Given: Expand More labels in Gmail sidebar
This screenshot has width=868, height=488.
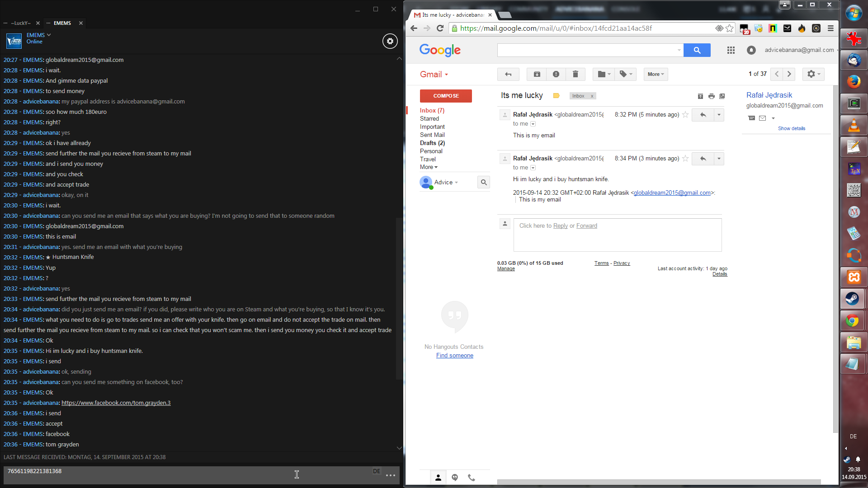Looking at the screenshot, I should [428, 167].
